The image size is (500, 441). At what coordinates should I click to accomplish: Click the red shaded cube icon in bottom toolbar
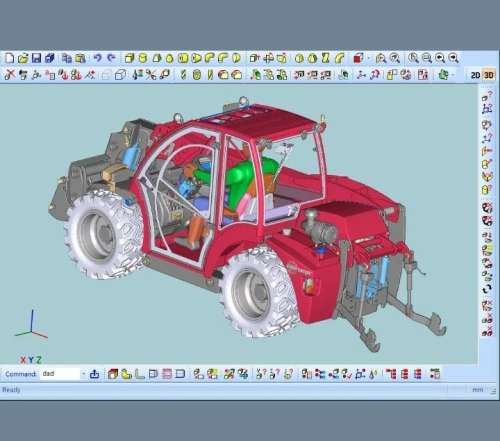tap(113, 374)
